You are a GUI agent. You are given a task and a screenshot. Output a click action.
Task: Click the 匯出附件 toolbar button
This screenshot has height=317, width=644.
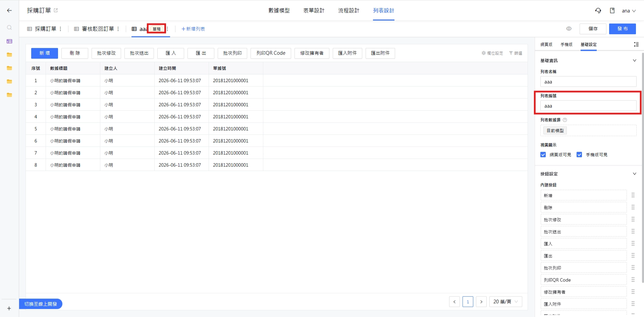click(380, 53)
